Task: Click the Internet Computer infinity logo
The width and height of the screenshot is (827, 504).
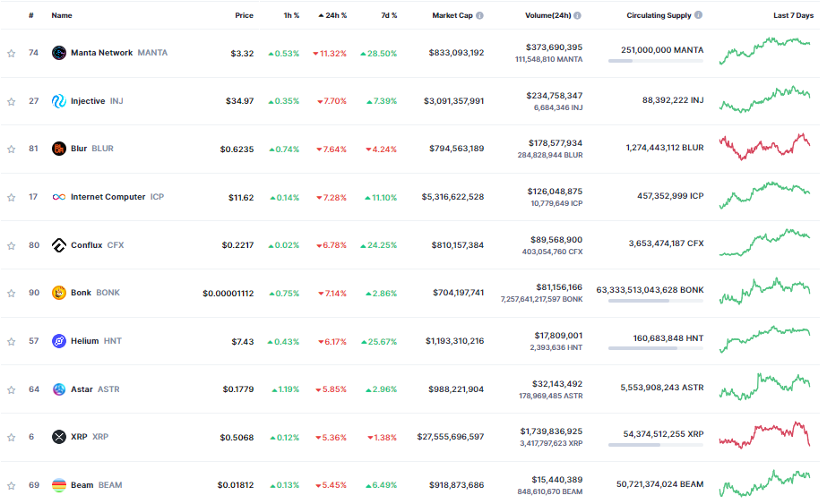Action: coord(59,197)
